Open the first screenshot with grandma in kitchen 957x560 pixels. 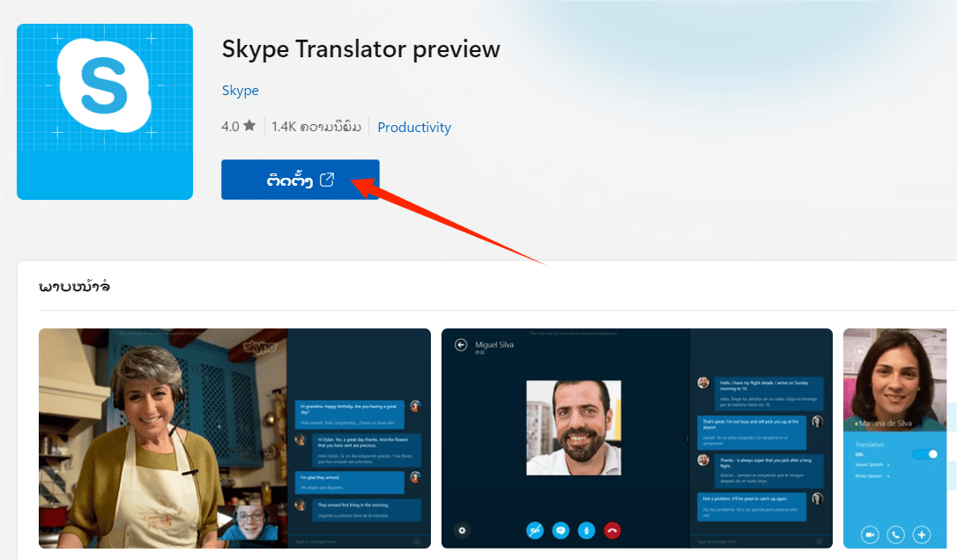coord(235,438)
